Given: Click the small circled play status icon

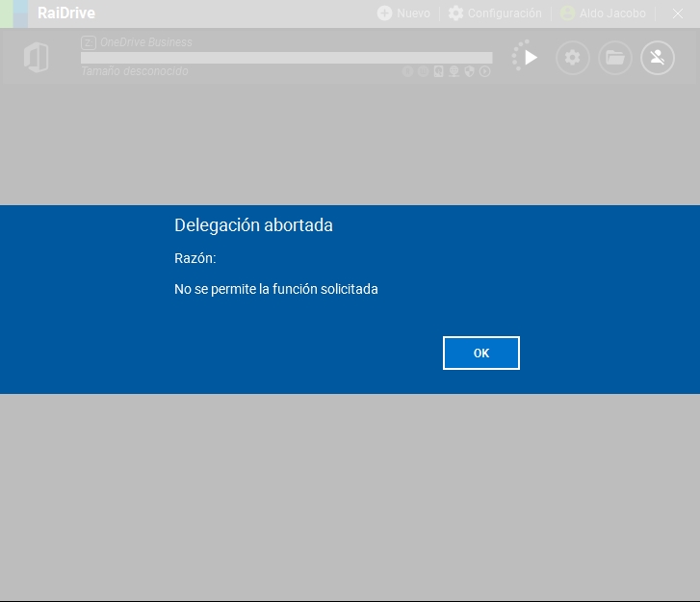Looking at the screenshot, I should tap(485, 71).
